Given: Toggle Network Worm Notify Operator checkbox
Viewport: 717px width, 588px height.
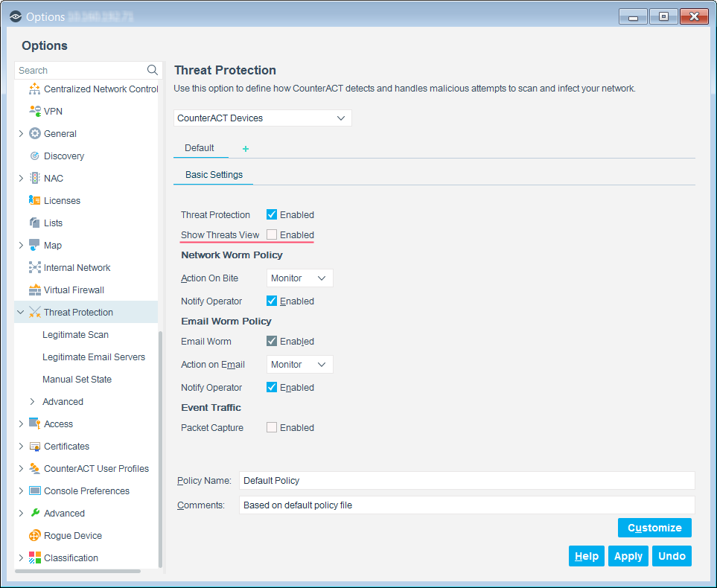Looking at the screenshot, I should 272,301.
